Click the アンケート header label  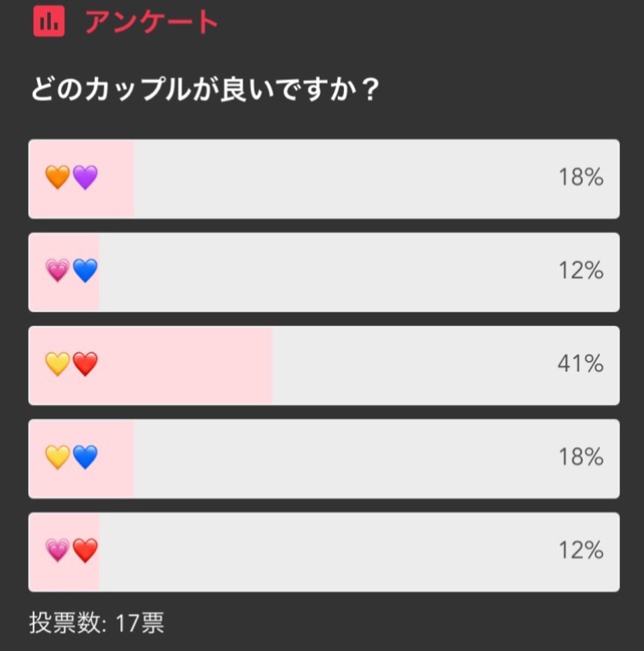pyautogui.click(x=152, y=22)
